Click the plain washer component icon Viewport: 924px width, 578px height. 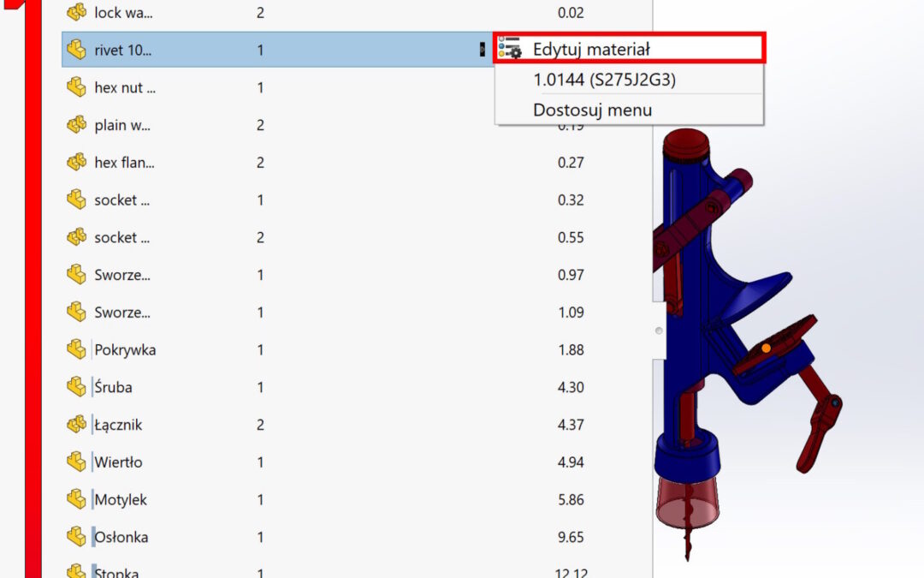77,125
